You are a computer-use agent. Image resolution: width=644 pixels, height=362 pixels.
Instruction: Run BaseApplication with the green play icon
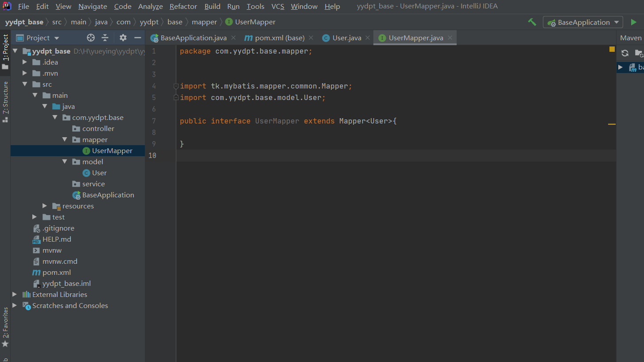[x=634, y=22]
